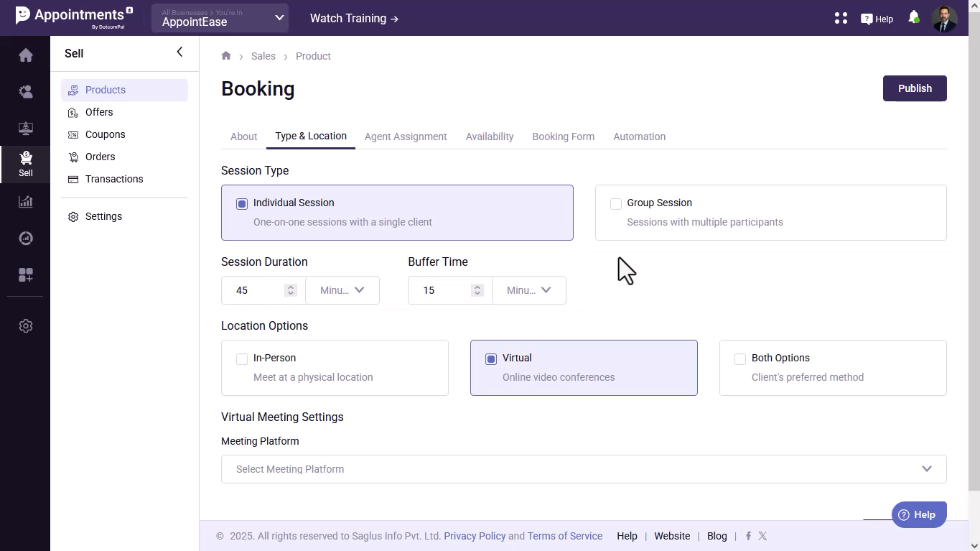Select the Group Session checkbox
Viewport: 980px width, 551px height.
(x=616, y=204)
